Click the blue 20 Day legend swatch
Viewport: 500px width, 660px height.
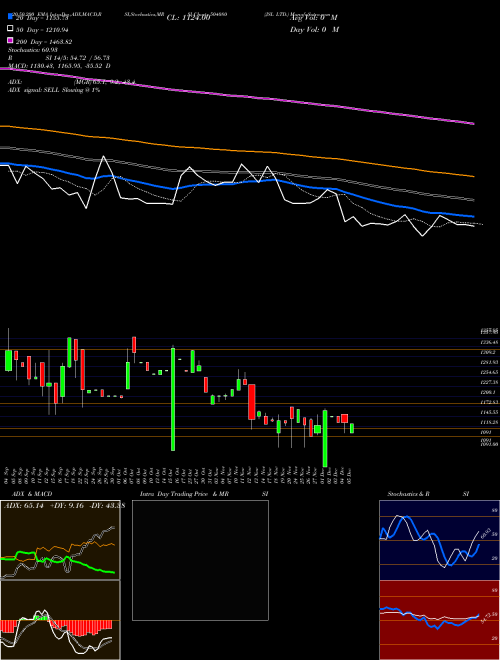10,16
